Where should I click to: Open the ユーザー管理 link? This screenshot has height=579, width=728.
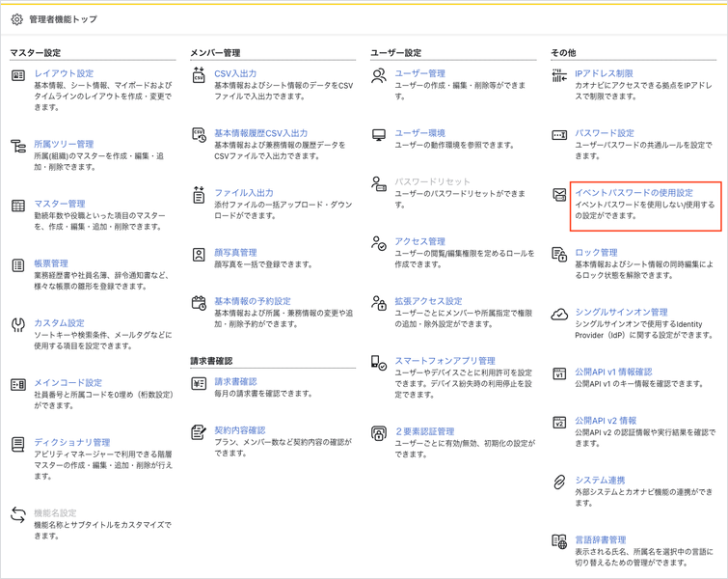420,73
